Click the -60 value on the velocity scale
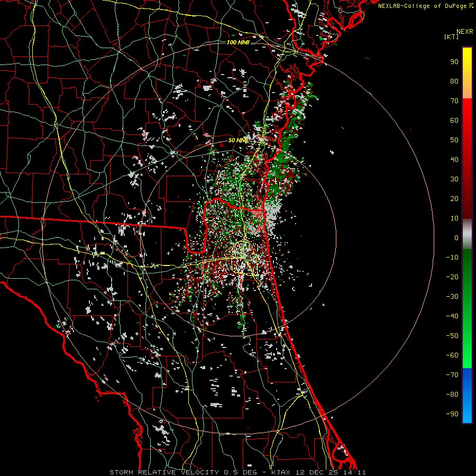Screen dimensions: 476x476 (x=452, y=355)
